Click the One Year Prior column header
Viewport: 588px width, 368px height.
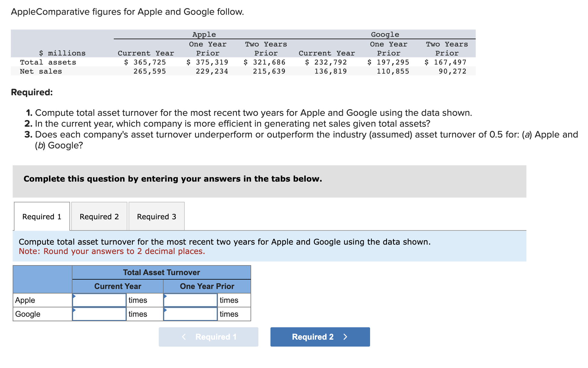[207, 286]
